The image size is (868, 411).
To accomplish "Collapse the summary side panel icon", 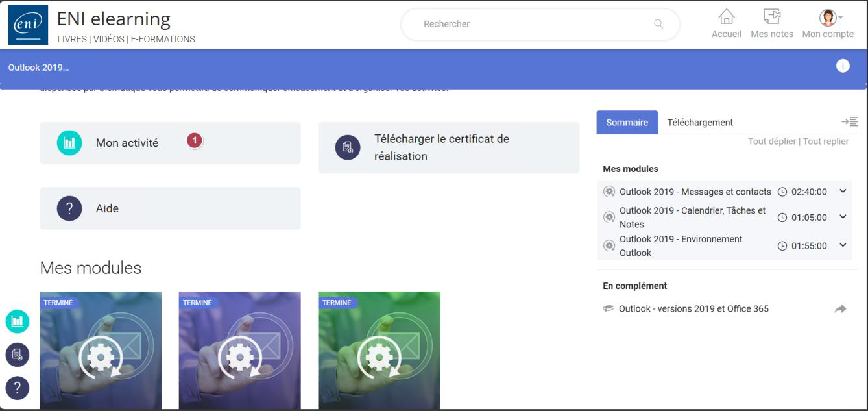I will point(850,121).
